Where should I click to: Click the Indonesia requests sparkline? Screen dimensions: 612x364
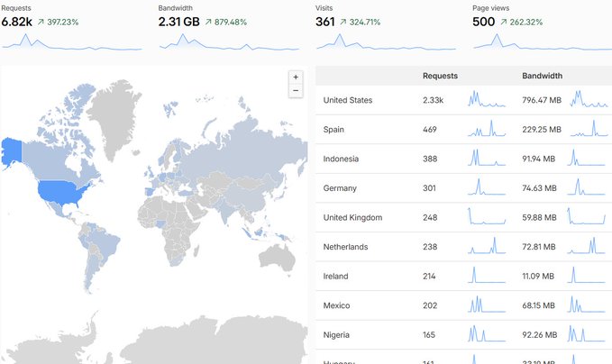(x=487, y=158)
